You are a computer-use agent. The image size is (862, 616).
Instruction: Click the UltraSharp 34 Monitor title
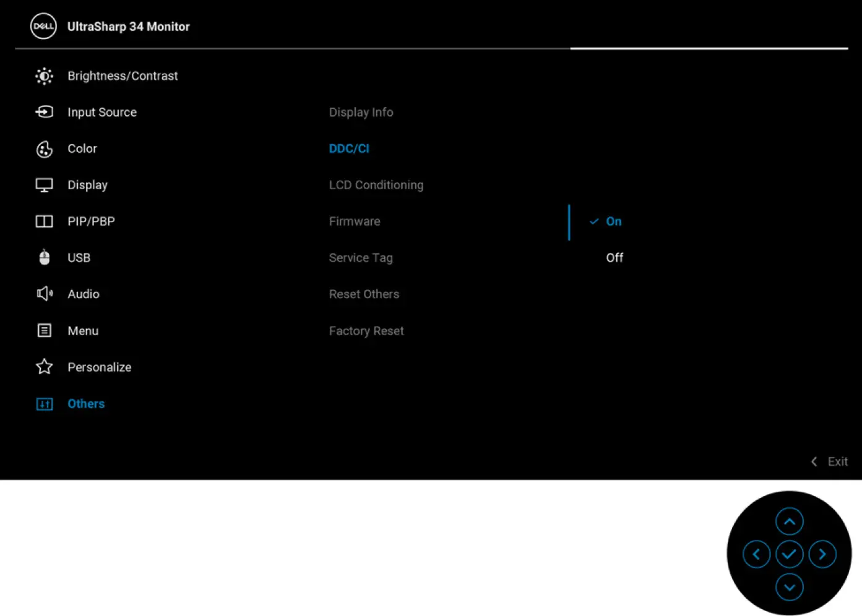pyautogui.click(x=129, y=27)
